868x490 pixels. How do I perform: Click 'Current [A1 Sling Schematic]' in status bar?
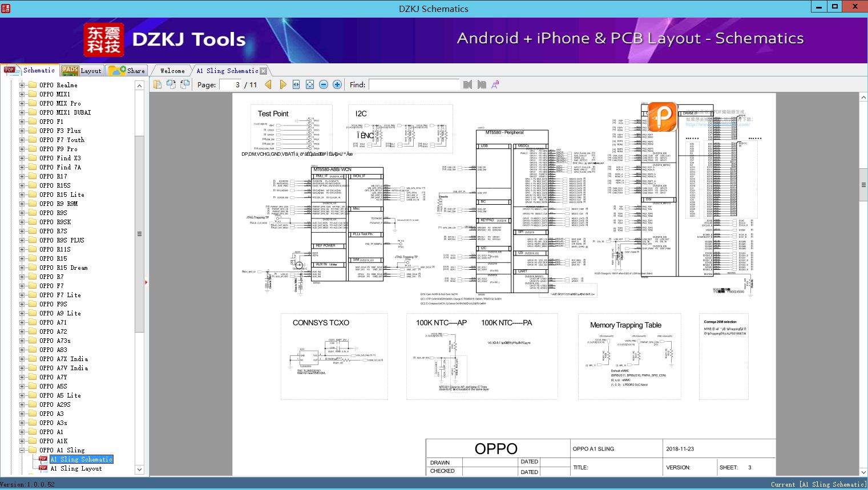coord(818,484)
